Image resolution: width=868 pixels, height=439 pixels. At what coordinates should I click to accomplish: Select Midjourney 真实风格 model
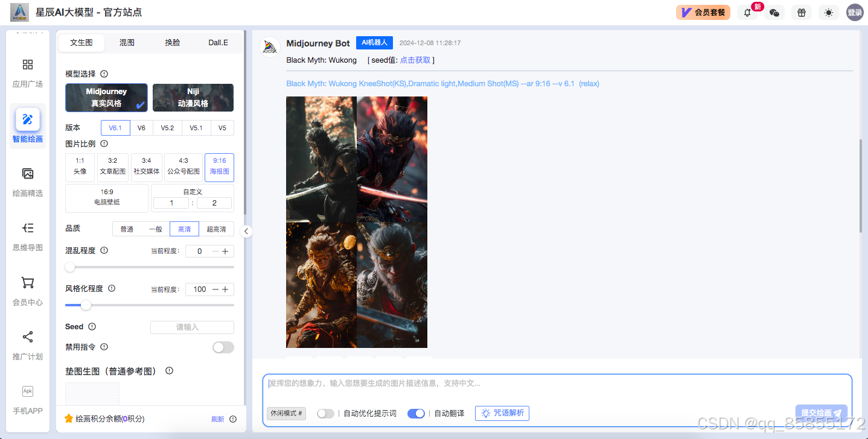click(x=106, y=98)
